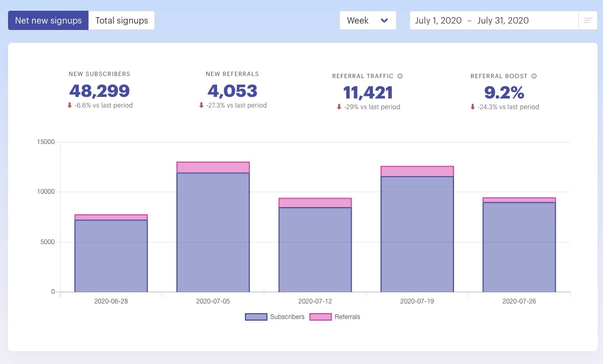Click the Referral Boost info icon
Image resolution: width=603 pixels, height=364 pixels.
(534, 77)
